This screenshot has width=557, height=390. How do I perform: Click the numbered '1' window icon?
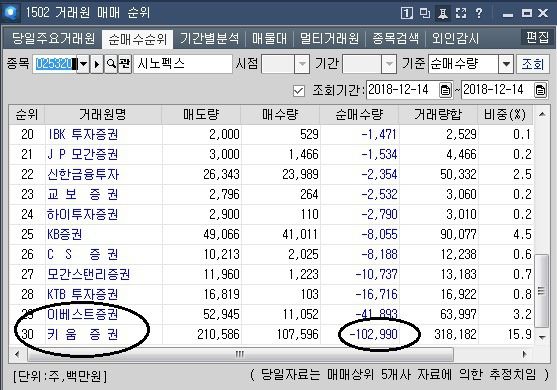pyautogui.click(x=407, y=13)
